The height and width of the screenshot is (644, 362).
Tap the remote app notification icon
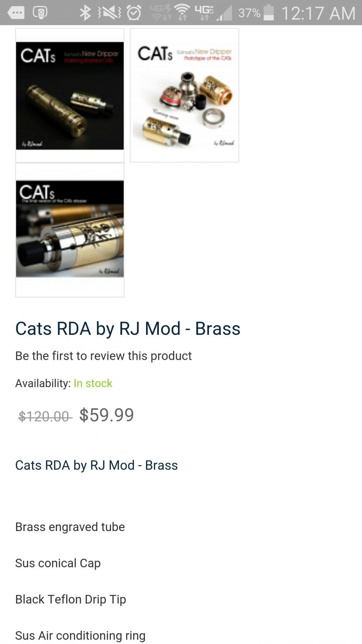(40, 13)
